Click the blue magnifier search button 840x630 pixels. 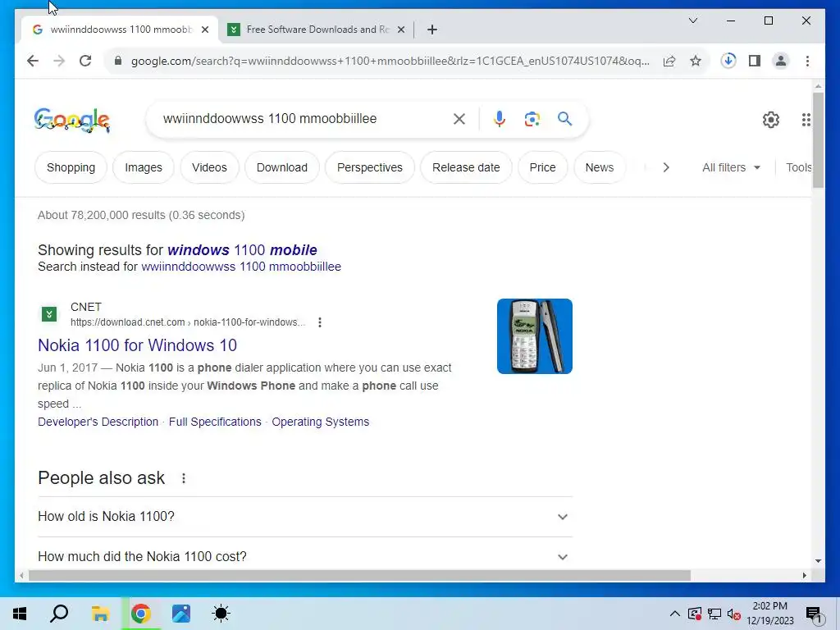564,119
